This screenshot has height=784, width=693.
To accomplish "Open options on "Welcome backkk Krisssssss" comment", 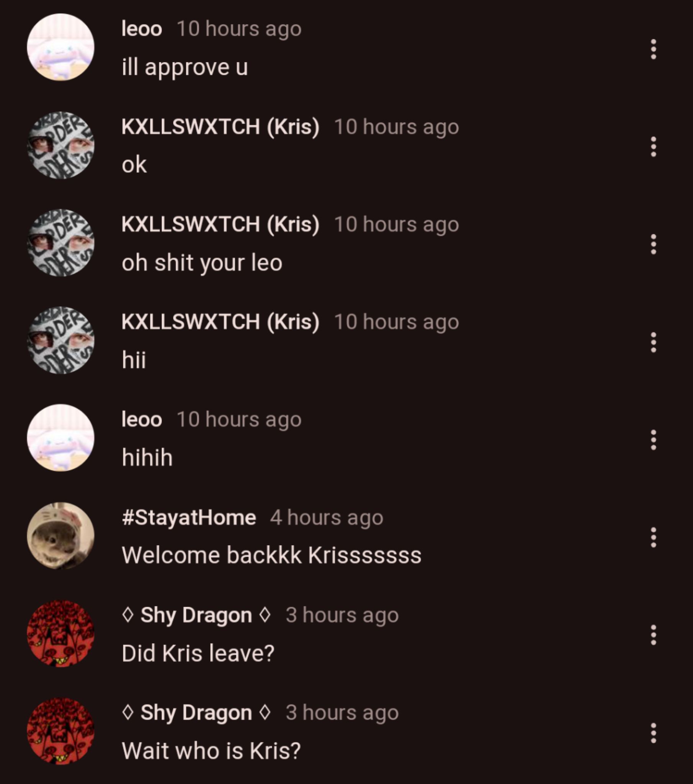I will 653,537.
